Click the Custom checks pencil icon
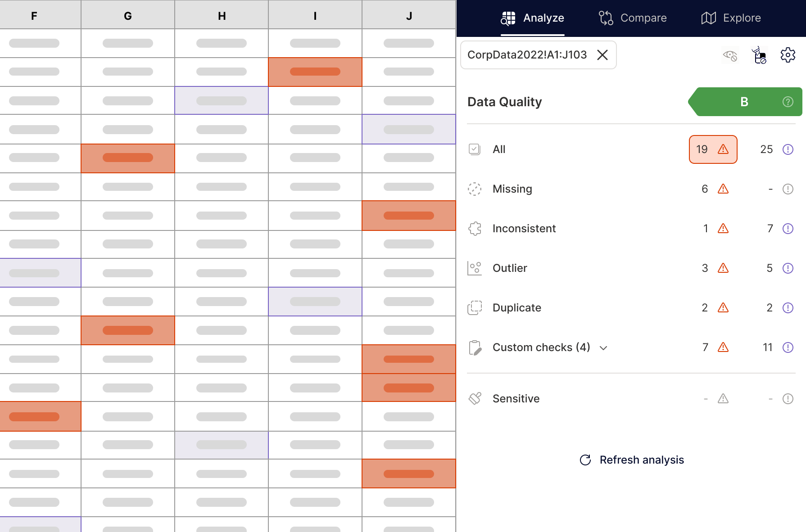Viewport: 806px width, 532px height. (475, 347)
